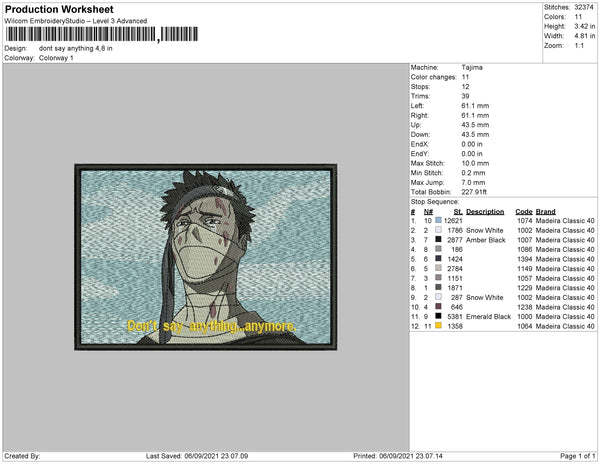
Task: Click the Max Stitch value 10.0 mm
Action: point(475,163)
